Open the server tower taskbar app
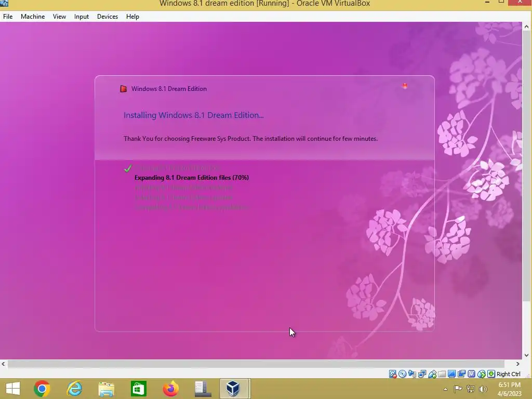532x399 pixels. (203, 389)
